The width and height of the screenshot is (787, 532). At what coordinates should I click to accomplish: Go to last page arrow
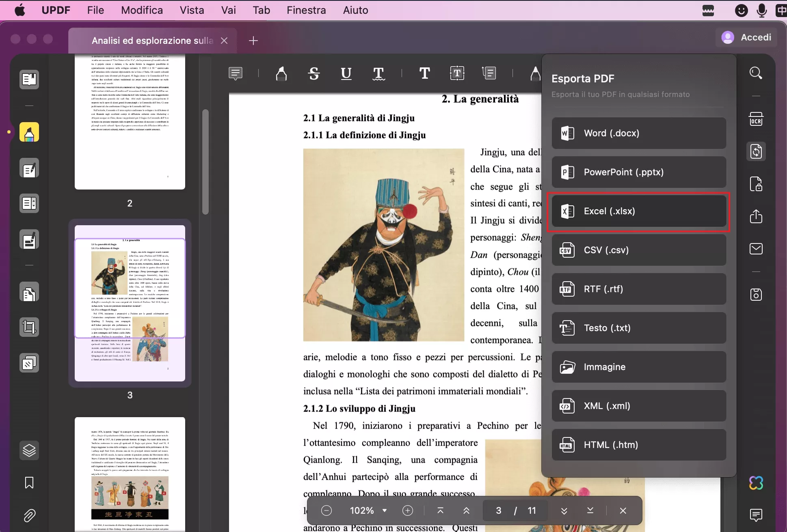coord(590,510)
